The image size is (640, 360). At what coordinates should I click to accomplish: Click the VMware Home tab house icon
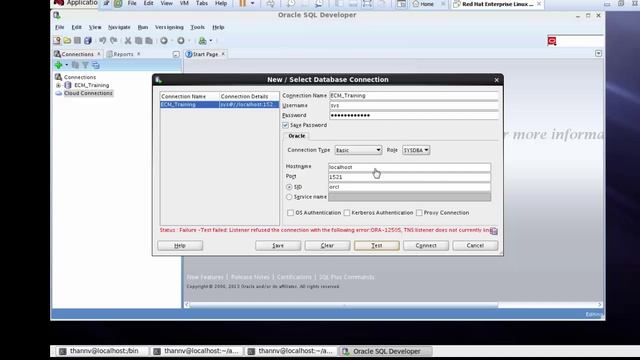[416, 4]
